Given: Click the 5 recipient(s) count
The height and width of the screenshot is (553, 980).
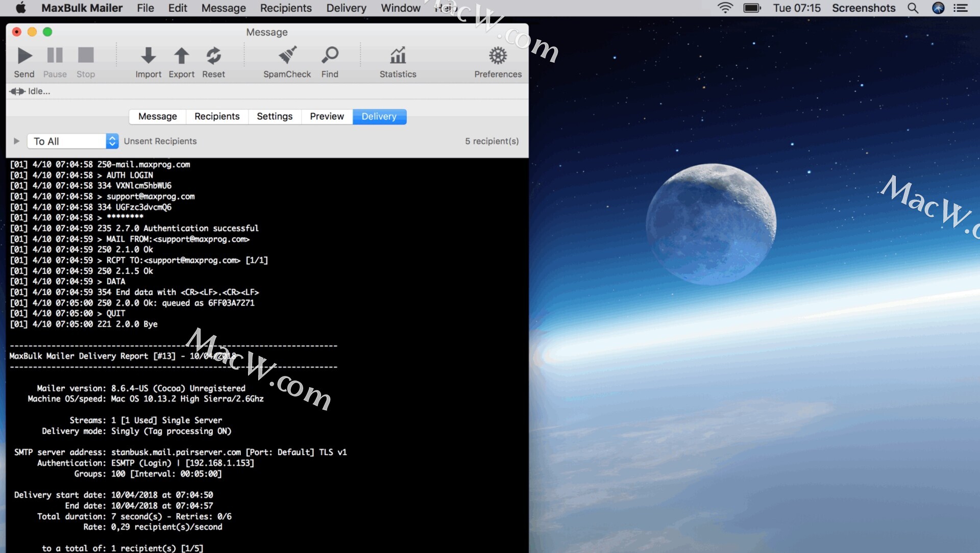Looking at the screenshot, I should tap(492, 141).
